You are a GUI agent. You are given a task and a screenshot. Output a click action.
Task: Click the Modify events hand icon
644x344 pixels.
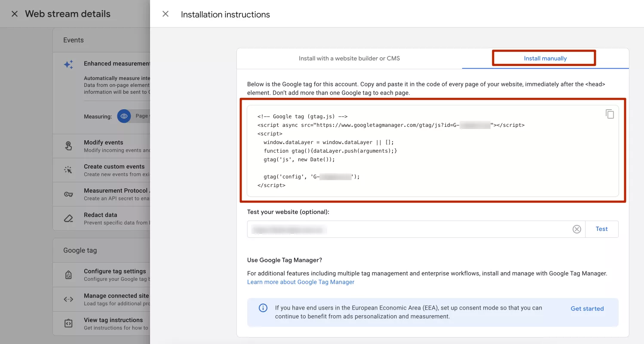[68, 146]
